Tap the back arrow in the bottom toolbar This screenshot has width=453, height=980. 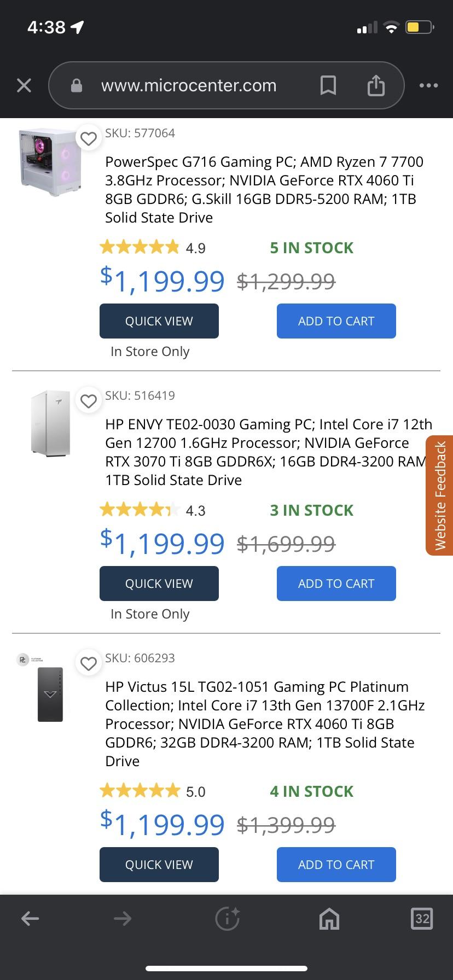tap(30, 919)
